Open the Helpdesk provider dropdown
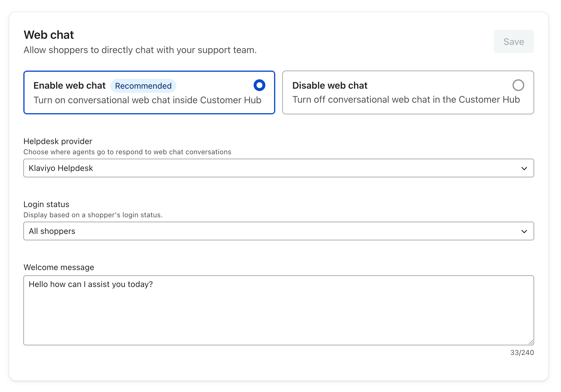Image resolution: width=561 pixels, height=392 pixels. tap(278, 168)
